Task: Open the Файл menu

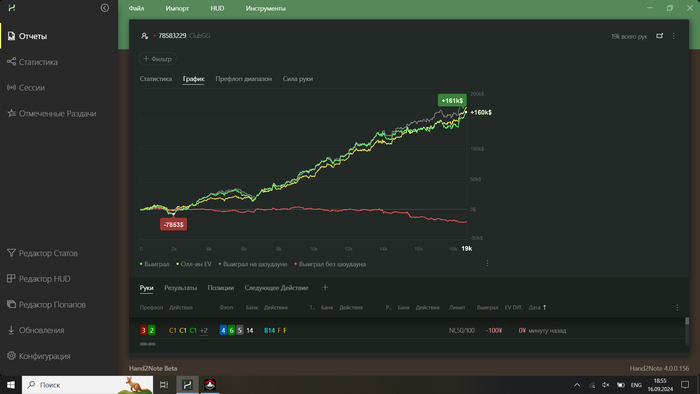Action: click(x=136, y=8)
